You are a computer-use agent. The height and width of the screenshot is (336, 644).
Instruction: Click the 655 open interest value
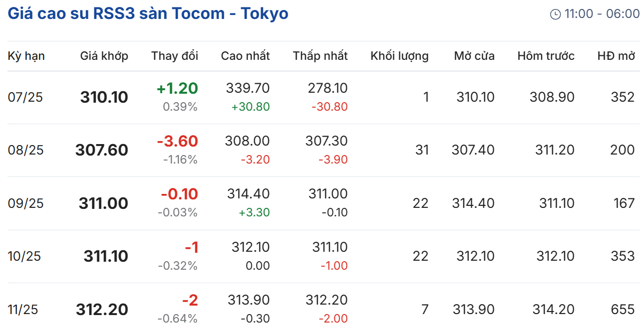click(x=623, y=310)
